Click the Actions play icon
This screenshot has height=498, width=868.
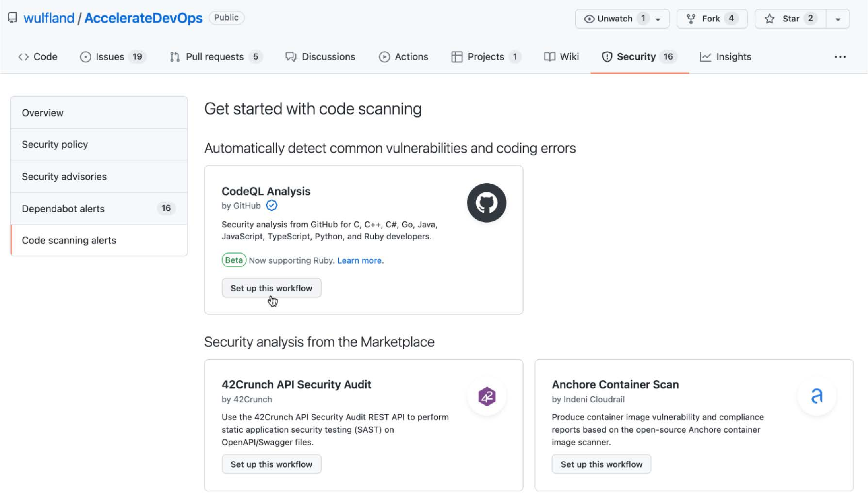tap(384, 57)
